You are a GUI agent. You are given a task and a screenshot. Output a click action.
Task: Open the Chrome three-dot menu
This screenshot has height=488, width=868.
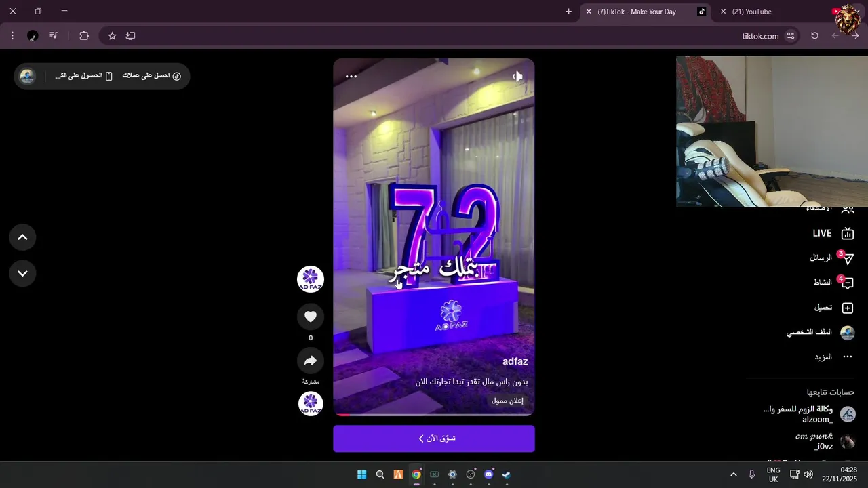(x=12, y=36)
